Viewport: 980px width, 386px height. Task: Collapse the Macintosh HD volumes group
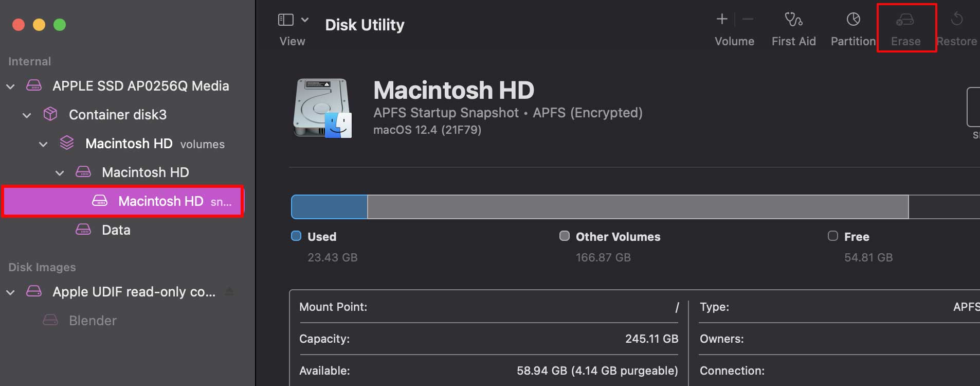43,144
